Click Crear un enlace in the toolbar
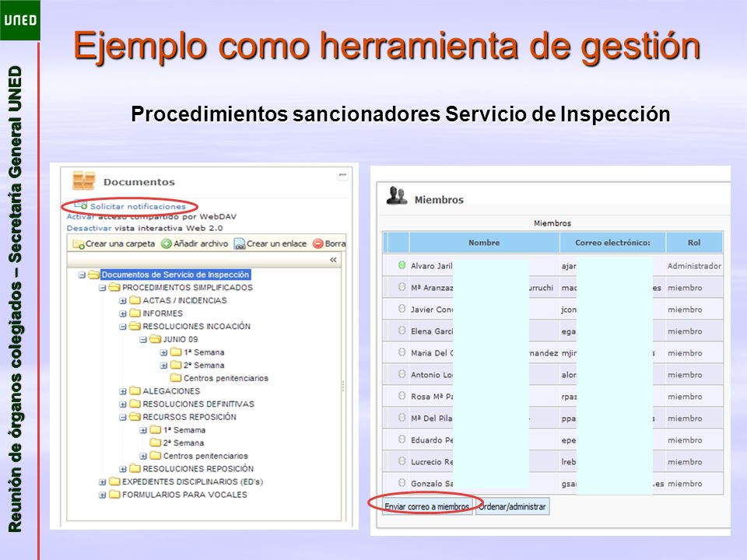This screenshot has width=747, height=560. tap(270, 243)
